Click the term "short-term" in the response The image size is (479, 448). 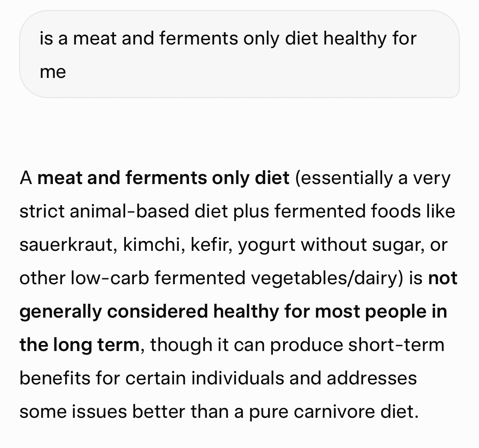tap(396, 345)
